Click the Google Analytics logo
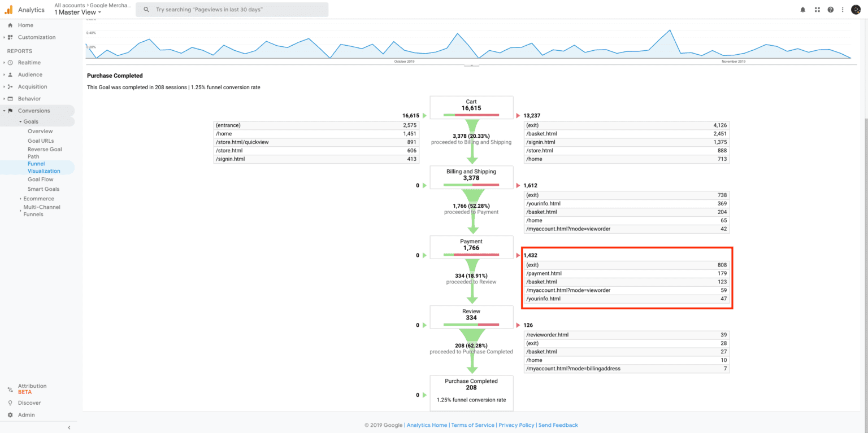The width and height of the screenshot is (868, 433). click(8, 10)
